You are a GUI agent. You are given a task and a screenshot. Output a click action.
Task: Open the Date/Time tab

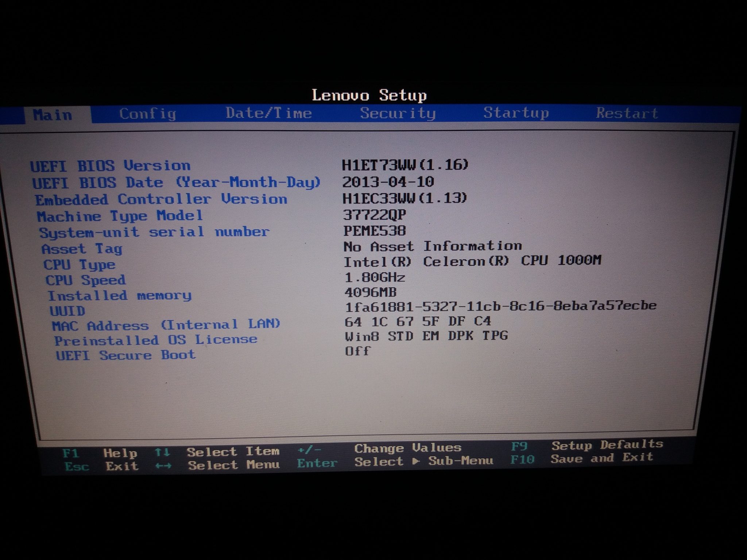(269, 113)
